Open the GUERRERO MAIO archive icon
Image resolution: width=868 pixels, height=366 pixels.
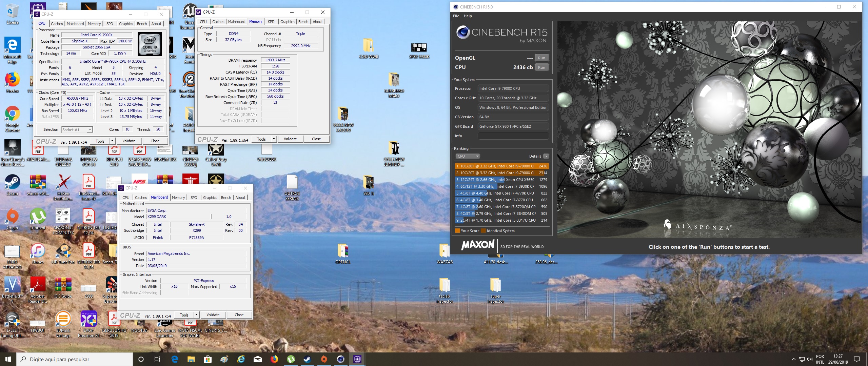click(394, 84)
